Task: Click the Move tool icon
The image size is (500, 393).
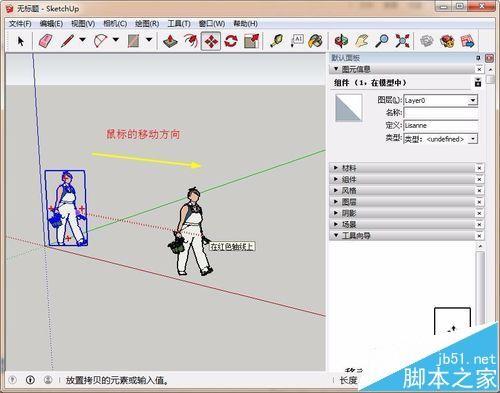Action: [211, 41]
